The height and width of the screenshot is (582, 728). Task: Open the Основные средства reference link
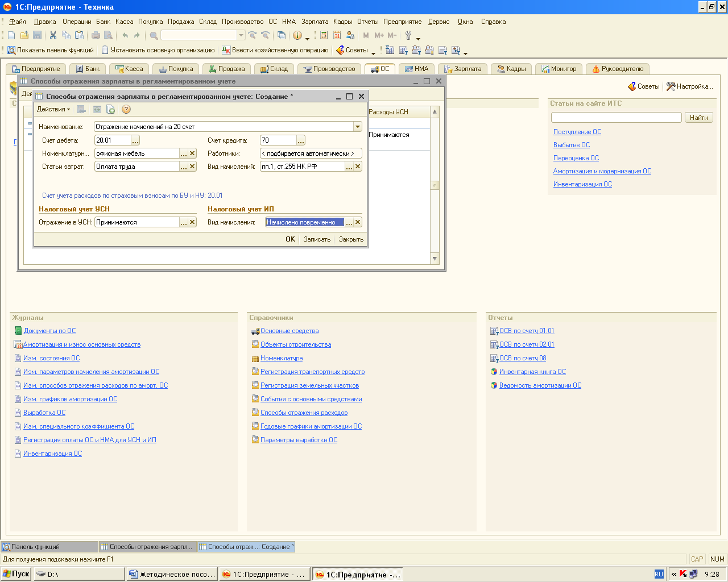pyautogui.click(x=289, y=331)
